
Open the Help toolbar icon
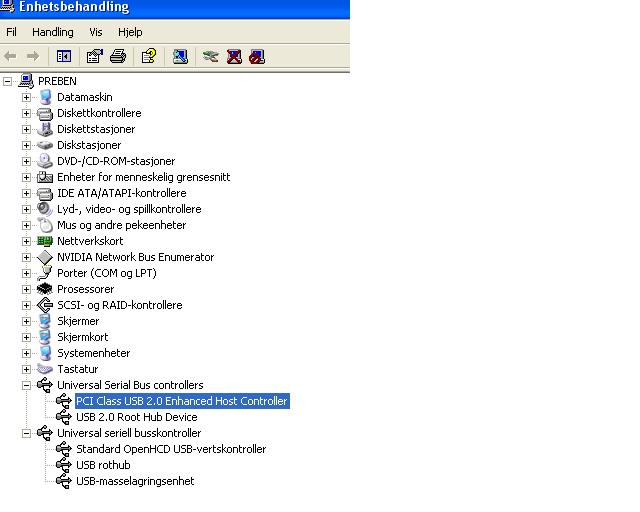(x=149, y=56)
